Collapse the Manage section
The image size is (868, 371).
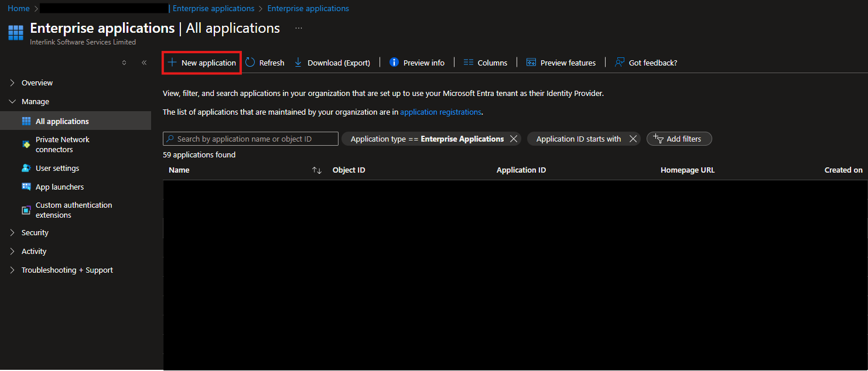12,101
